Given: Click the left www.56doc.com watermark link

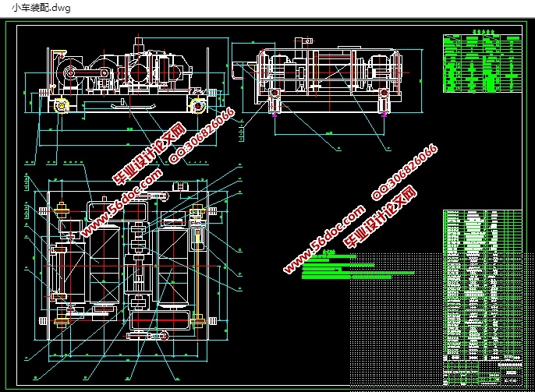Looking at the screenshot, I should [122, 202].
